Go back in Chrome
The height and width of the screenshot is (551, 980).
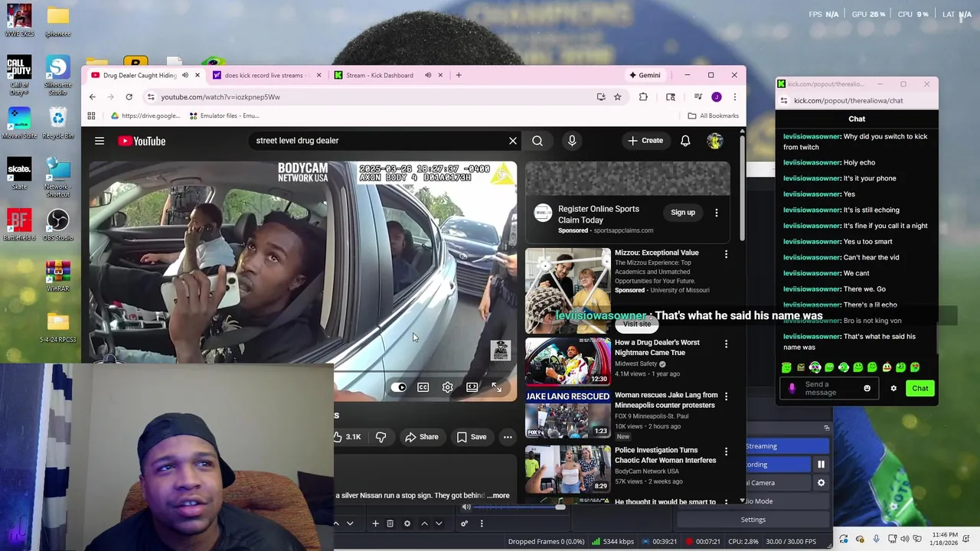coord(92,97)
